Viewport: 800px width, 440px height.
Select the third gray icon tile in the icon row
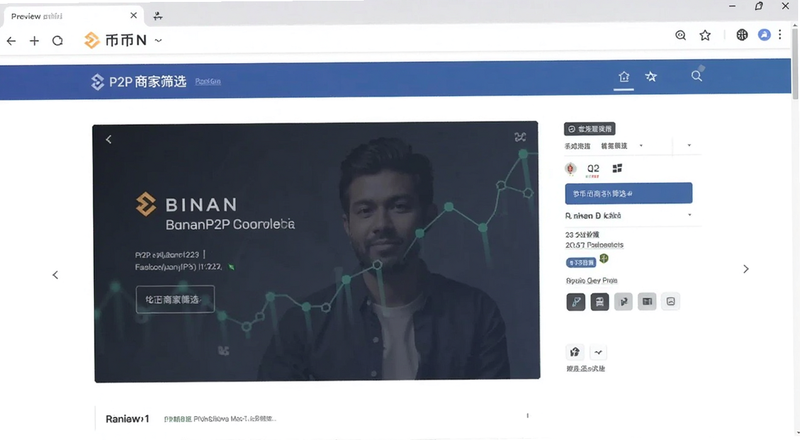[623, 302]
